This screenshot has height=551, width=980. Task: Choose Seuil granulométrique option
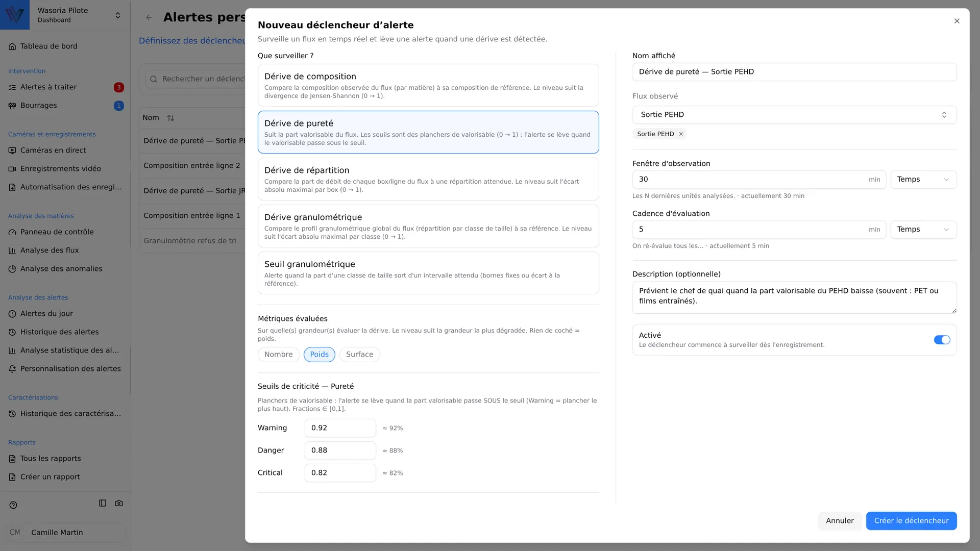tap(428, 273)
